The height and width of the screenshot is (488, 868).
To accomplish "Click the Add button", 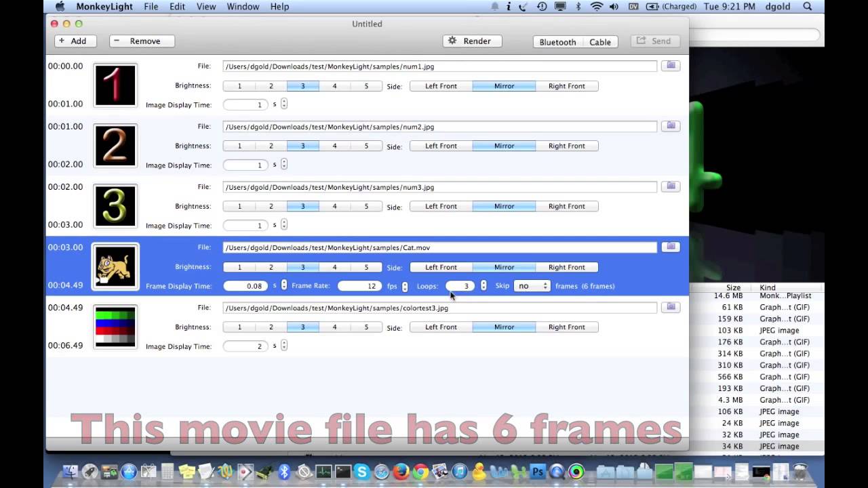I will tap(75, 41).
